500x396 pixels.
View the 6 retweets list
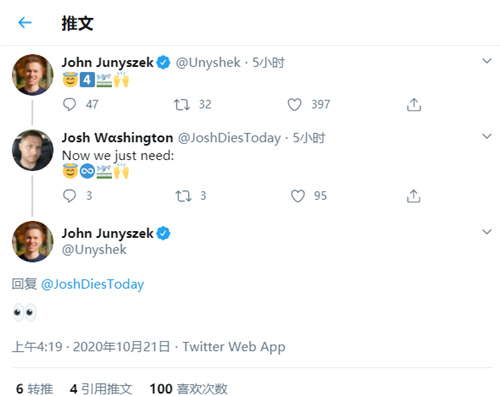[x=34, y=389]
